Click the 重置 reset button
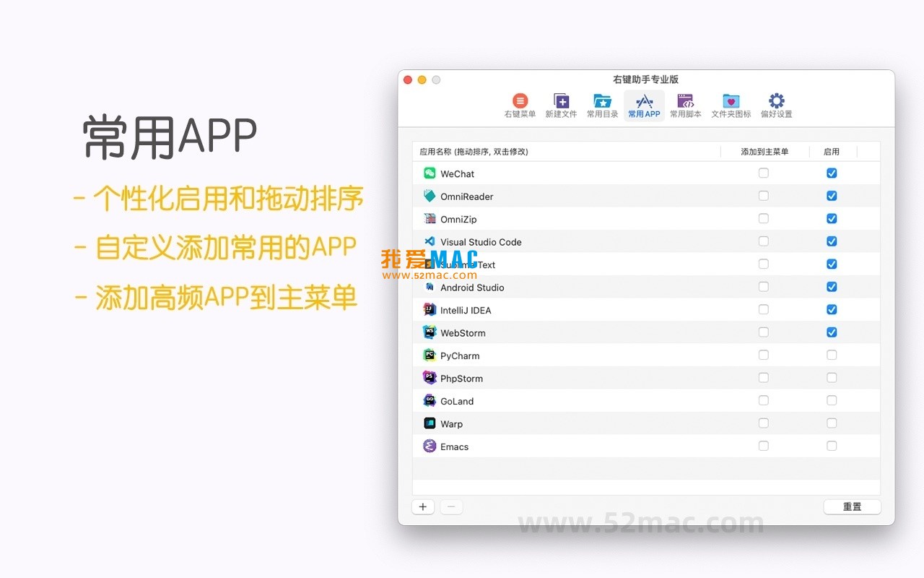This screenshot has height=578, width=924. point(852,506)
